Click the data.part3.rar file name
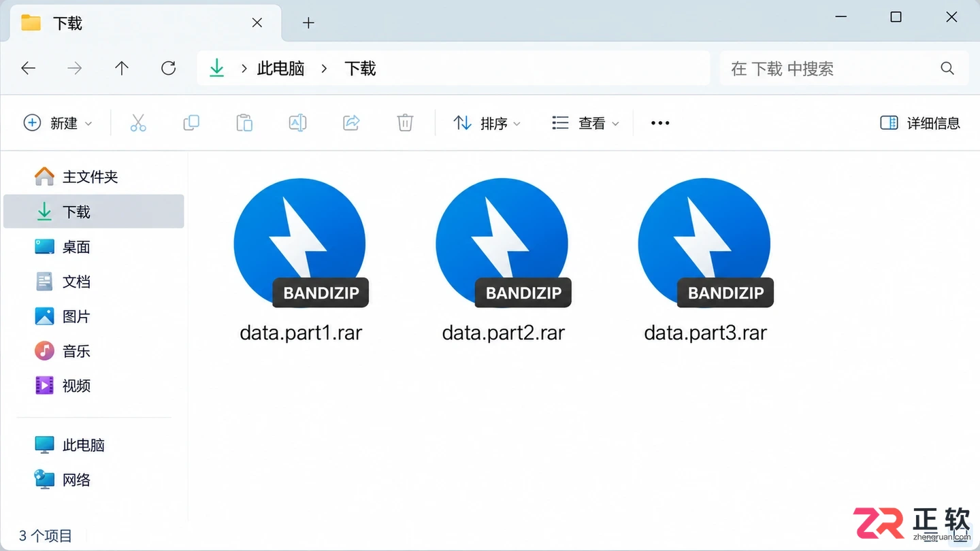This screenshot has height=551, width=980. (x=706, y=333)
